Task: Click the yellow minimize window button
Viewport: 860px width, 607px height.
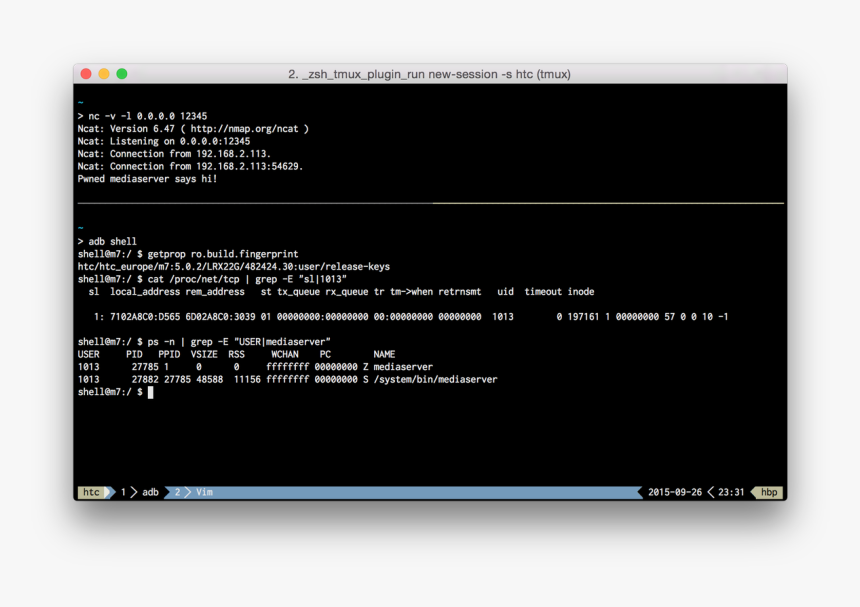Action: coord(104,73)
